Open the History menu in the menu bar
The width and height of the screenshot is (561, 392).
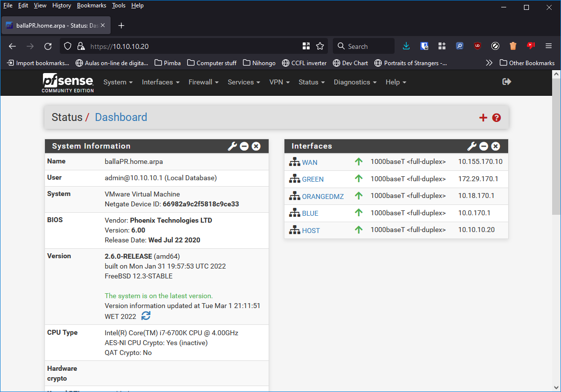coord(61,5)
